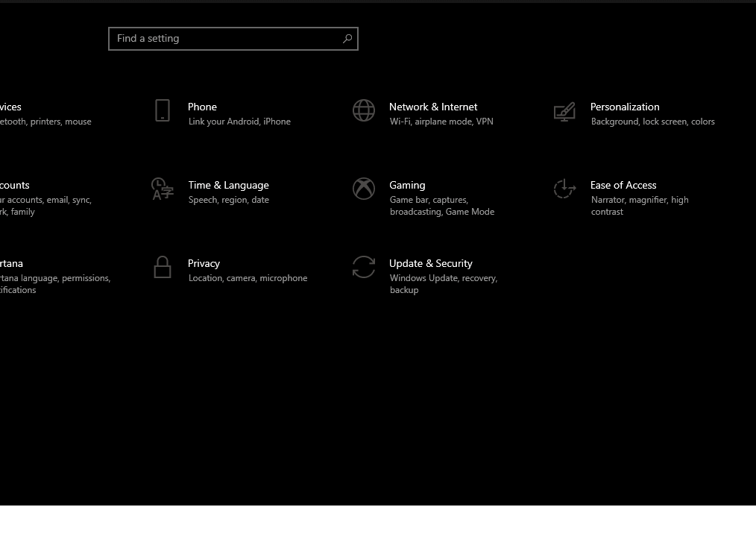Open the 'Time & Language' heading text
Image resolution: width=756 pixels, height=548 pixels.
(x=228, y=185)
